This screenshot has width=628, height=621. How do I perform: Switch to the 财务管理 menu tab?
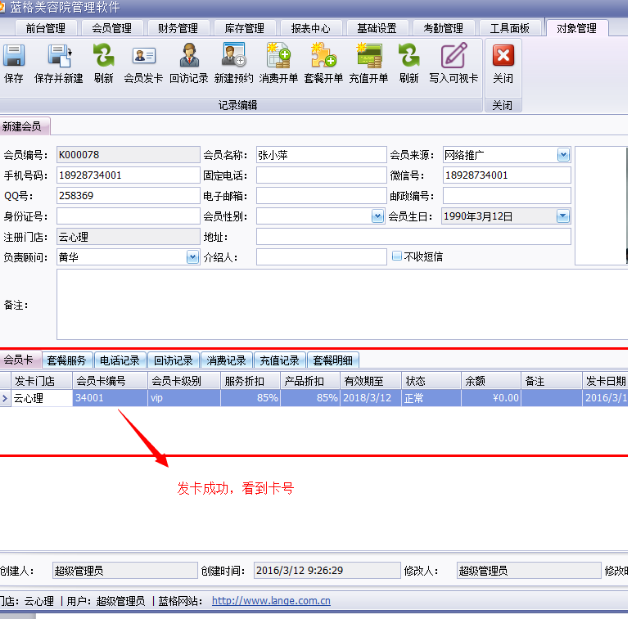(x=177, y=28)
